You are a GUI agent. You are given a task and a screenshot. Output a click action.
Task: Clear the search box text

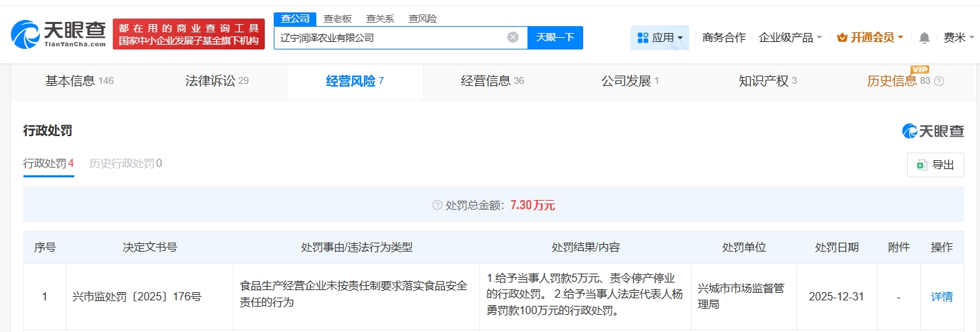[512, 37]
